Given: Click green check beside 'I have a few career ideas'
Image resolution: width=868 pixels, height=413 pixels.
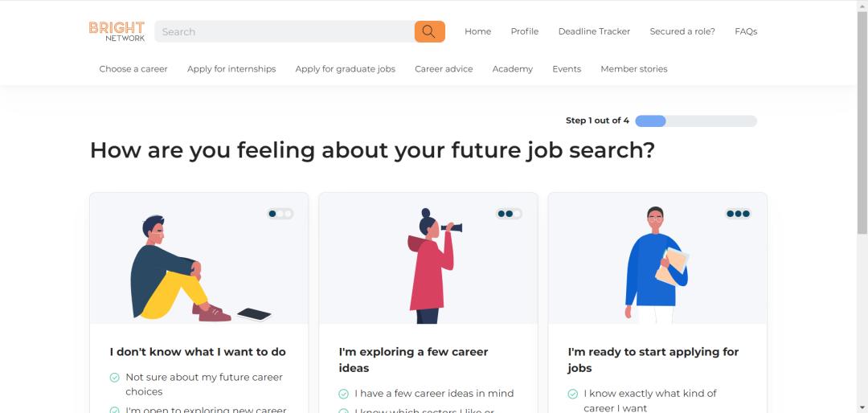Looking at the screenshot, I should pos(344,394).
